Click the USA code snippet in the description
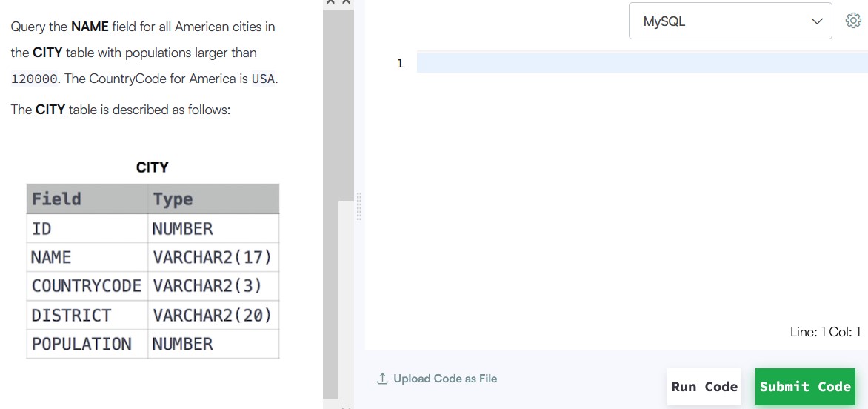 point(263,79)
